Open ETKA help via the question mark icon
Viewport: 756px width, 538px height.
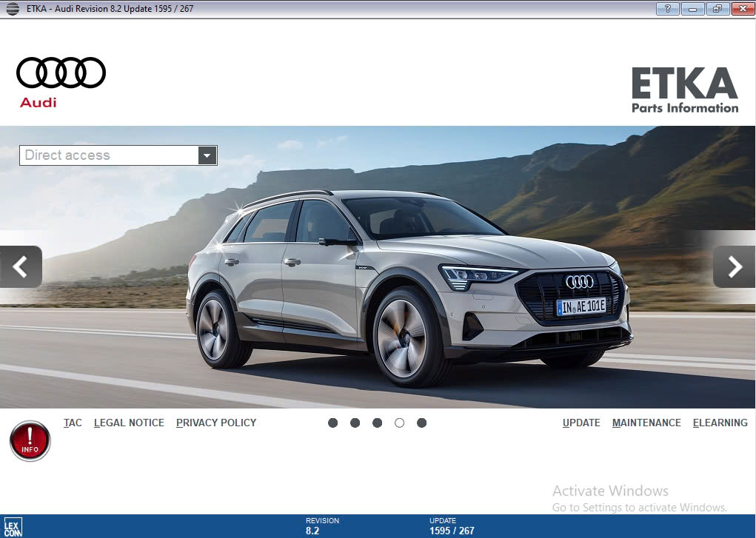667,8
